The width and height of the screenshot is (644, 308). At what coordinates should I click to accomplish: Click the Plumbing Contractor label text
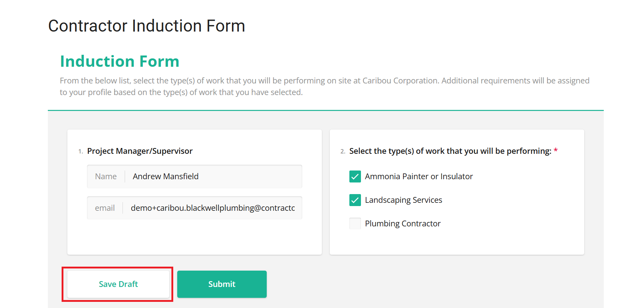403,223
